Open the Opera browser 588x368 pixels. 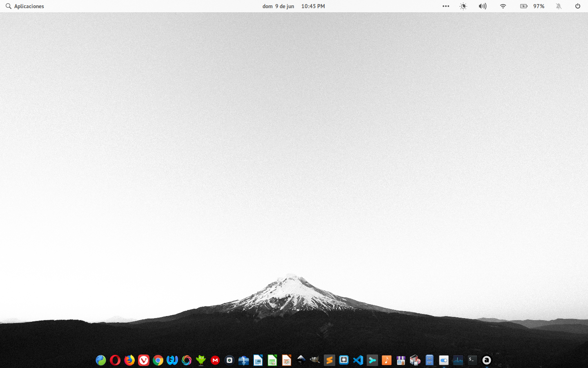point(115,360)
